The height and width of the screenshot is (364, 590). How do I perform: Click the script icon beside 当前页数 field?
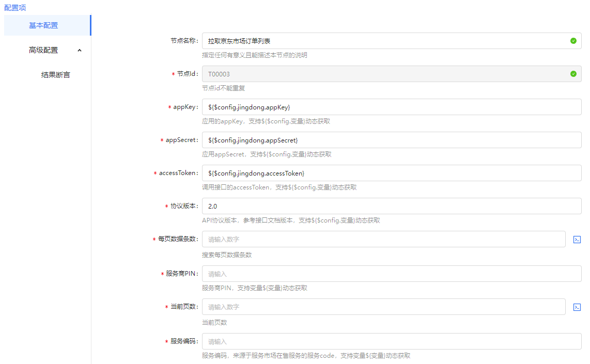[x=577, y=307]
